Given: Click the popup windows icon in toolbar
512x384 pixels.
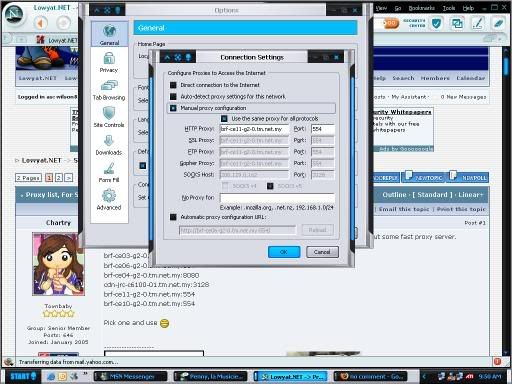Looking at the screenshot, I should [457, 23].
